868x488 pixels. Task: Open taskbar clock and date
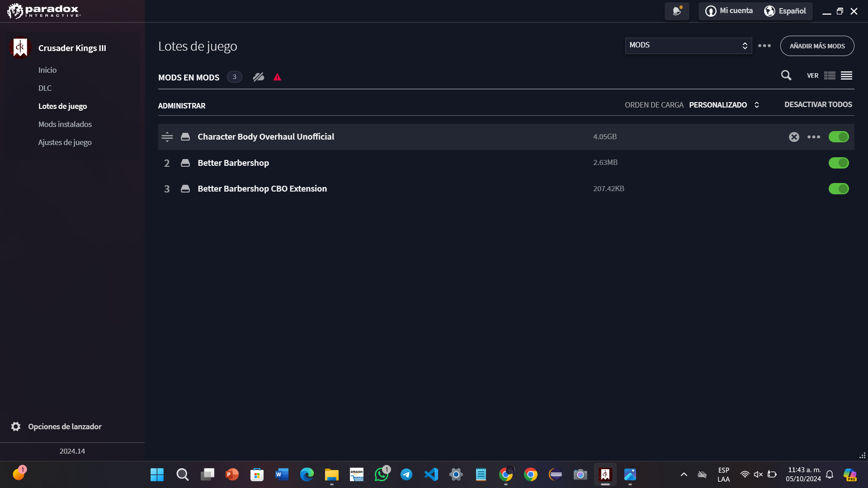803,474
